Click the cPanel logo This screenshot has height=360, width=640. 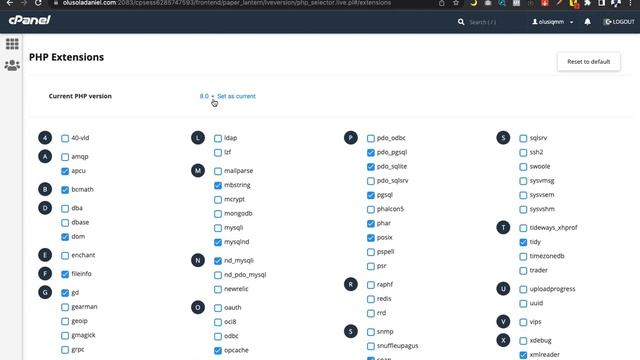pyautogui.click(x=29, y=20)
